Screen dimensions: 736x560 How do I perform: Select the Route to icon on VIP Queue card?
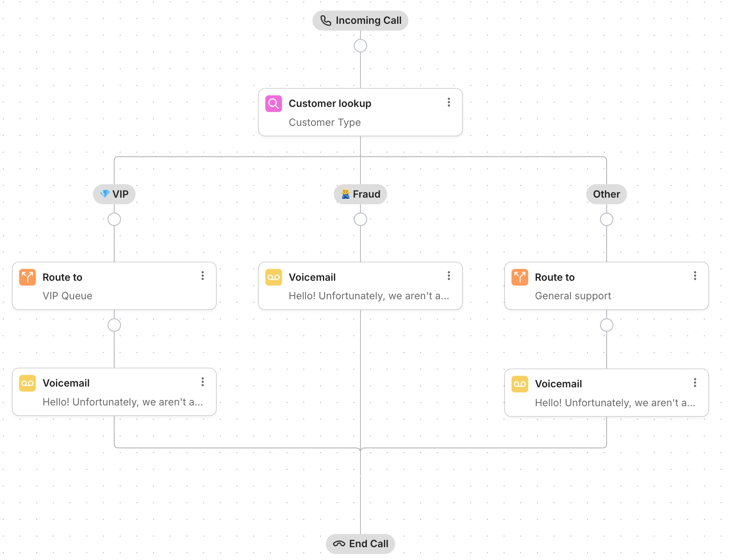point(28,277)
